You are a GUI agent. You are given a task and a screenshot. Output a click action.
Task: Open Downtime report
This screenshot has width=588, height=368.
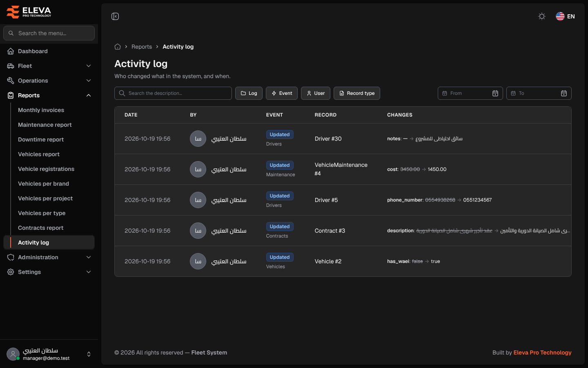tap(41, 139)
